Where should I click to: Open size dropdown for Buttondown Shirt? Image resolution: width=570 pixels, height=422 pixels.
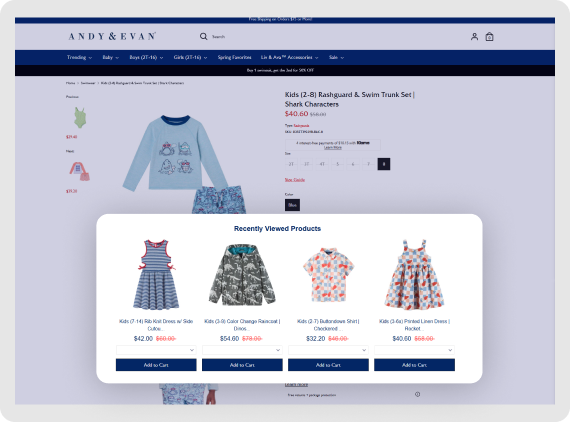click(x=328, y=350)
